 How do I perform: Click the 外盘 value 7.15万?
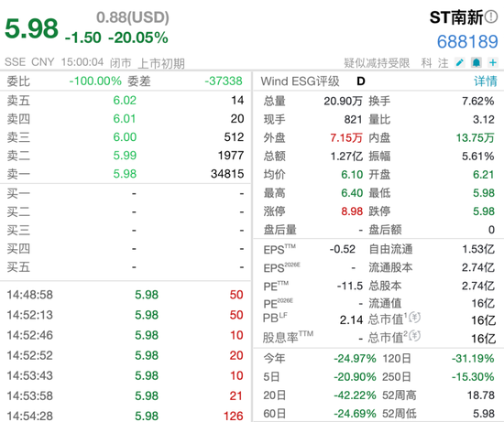[346, 138]
